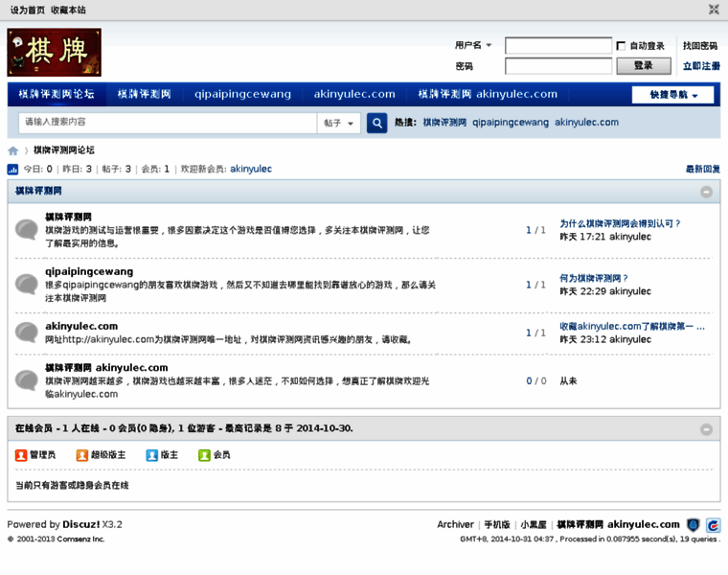Click hot search term 棋牌评测网
The width and height of the screenshot is (728, 575).
coord(444,123)
